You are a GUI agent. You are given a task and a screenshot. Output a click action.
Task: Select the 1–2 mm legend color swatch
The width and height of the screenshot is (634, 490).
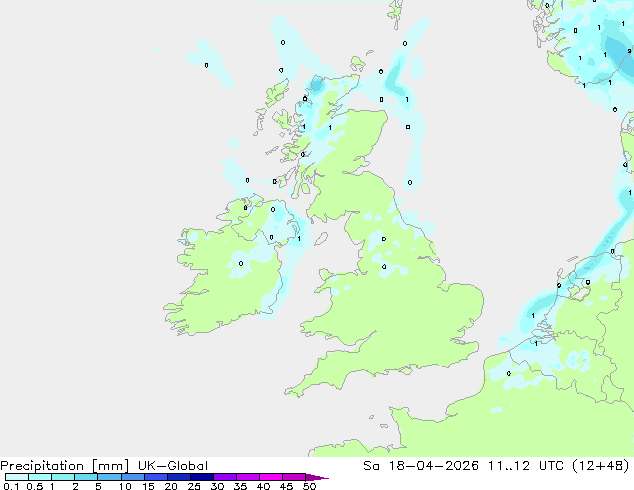tap(63, 477)
